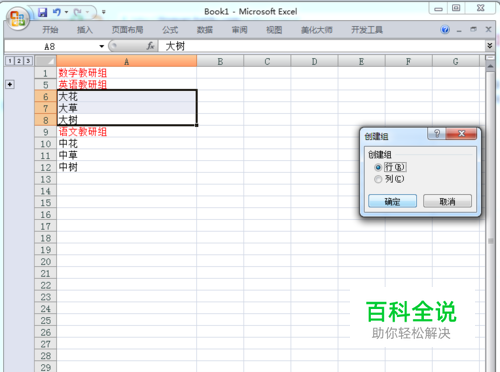
Task: Minimize the ribbon workbook window
Action: tap(459, 30)
